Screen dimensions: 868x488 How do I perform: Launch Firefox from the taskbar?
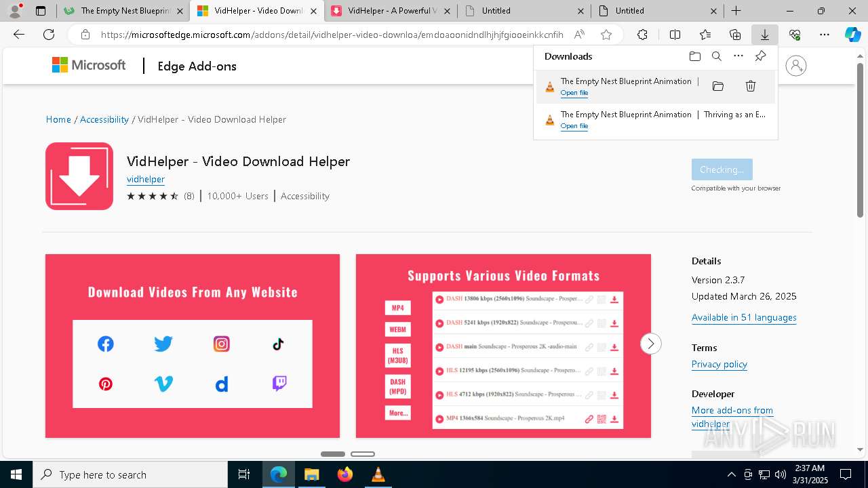click(345, 474)
